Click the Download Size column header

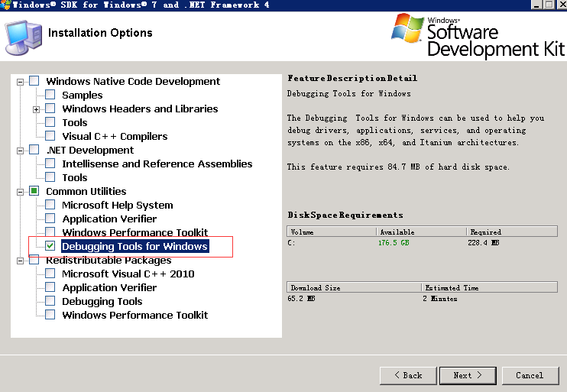355,287
